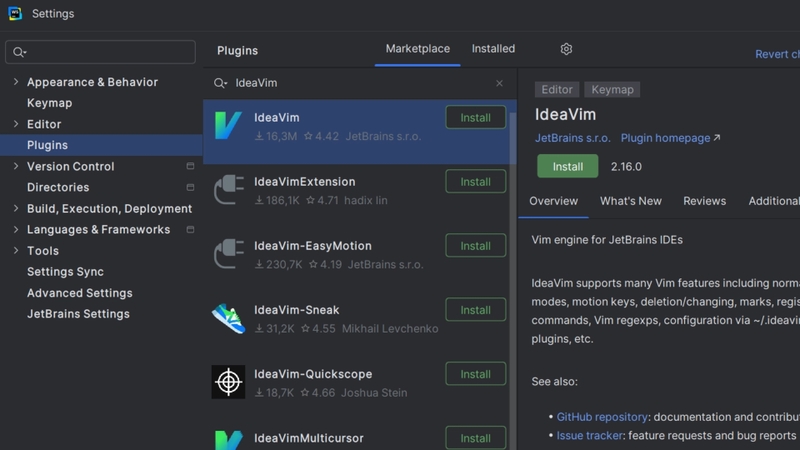Click the IdeaVim-Quickscope crosshair icon
Image resolution: width=800 pixels, height=450 pixels.
228,382
